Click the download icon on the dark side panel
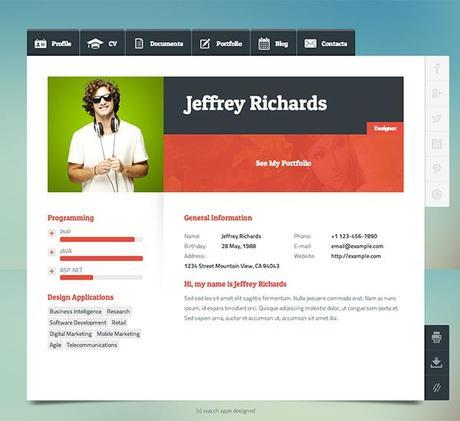The width and height of the screenshot is (460, 421). coord(437,362)
